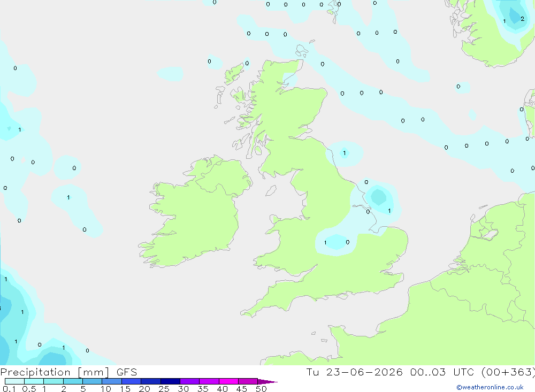
Task: Pick the 15–20 mm legend swatch
Action: click(132, 381)
